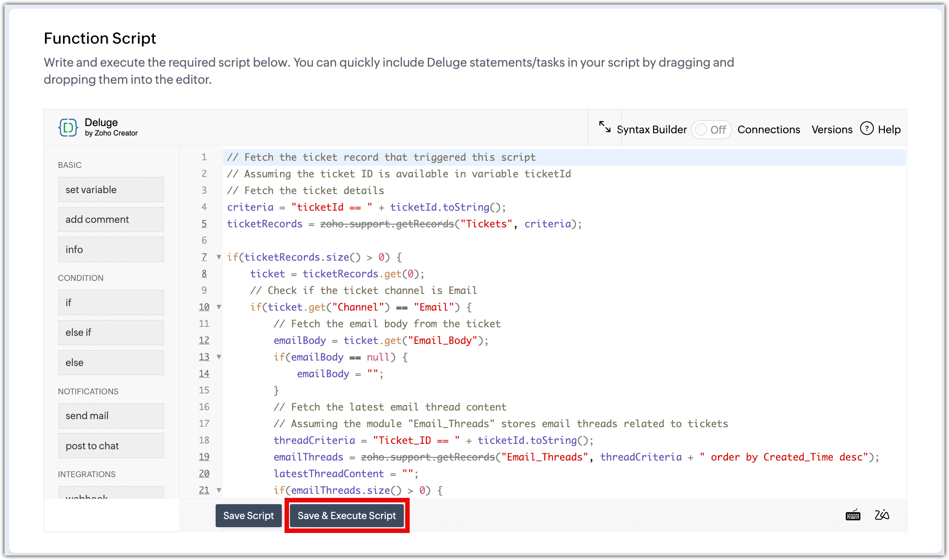Screen dimensions: 949x560
Task: Click the Help question mark icon
Action: click(x=867, y=129)
